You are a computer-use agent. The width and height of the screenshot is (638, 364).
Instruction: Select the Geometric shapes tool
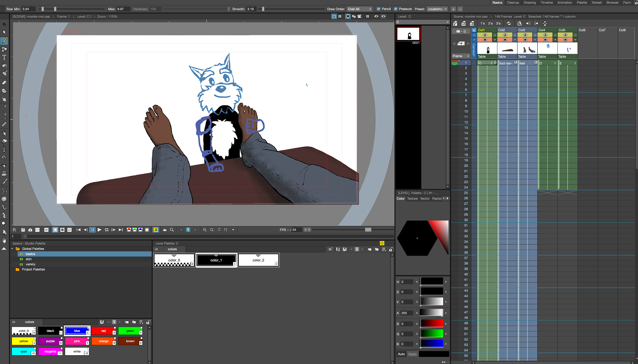4,49
